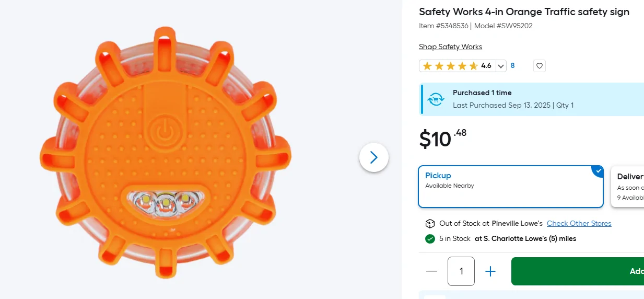
Task: Open the Shop Safety Works link
Action: (x=450, y=47)
